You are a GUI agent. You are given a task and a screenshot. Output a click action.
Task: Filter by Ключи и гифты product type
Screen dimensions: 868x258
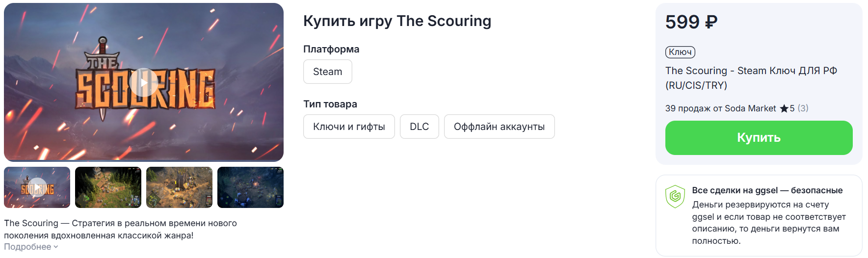tap(349, 127)
